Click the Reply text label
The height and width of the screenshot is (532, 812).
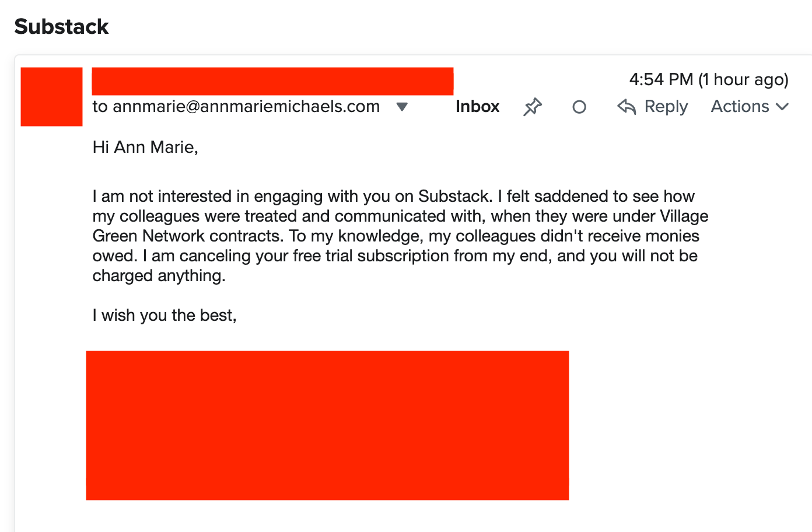point(666,107)
